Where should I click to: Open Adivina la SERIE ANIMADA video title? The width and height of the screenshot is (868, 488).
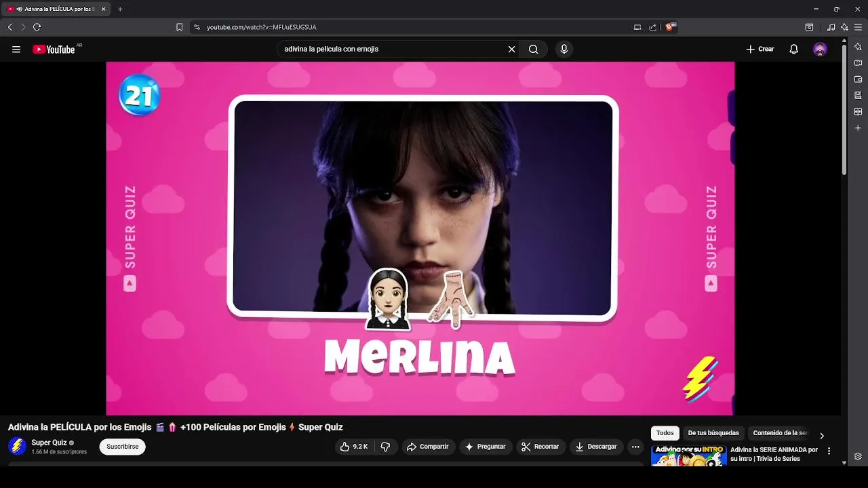tap(774, 454)
